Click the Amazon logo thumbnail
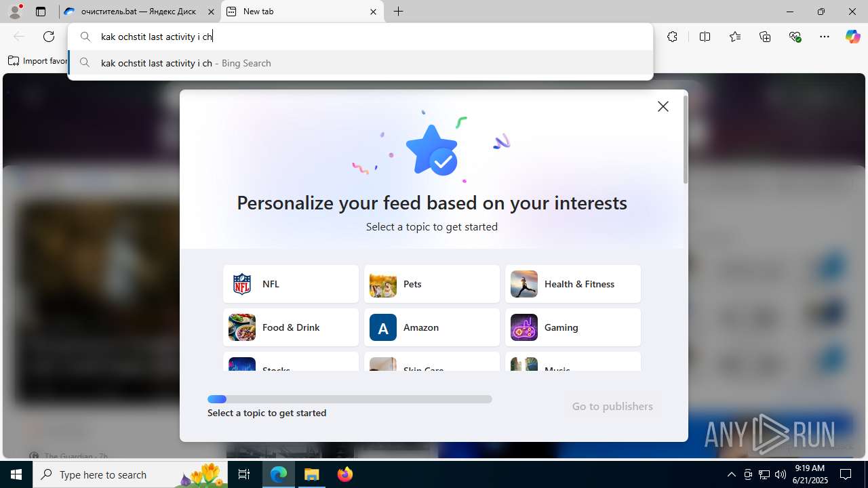The width and height of the screenshot is (868, 488). [383, 327]
